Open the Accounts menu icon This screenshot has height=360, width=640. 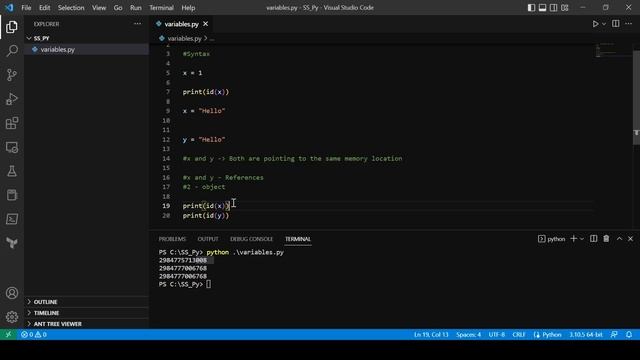click(x=12, y=293)
